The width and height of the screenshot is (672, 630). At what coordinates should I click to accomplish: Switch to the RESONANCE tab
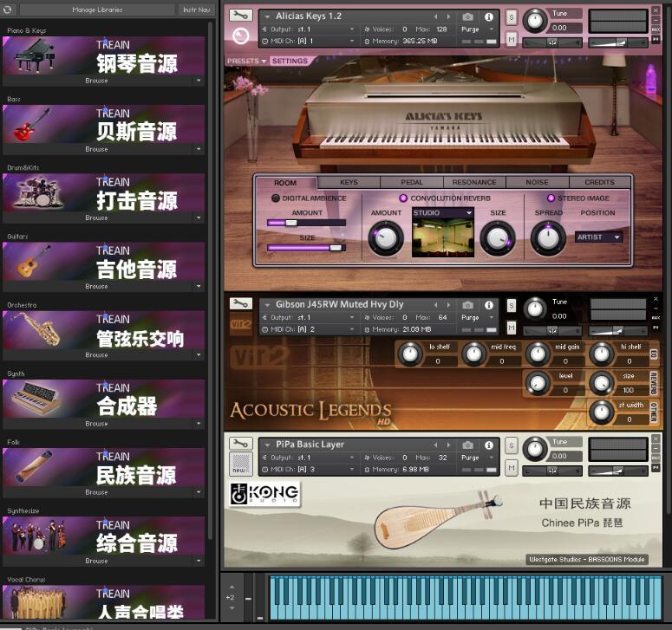click(x=473, y=182)
